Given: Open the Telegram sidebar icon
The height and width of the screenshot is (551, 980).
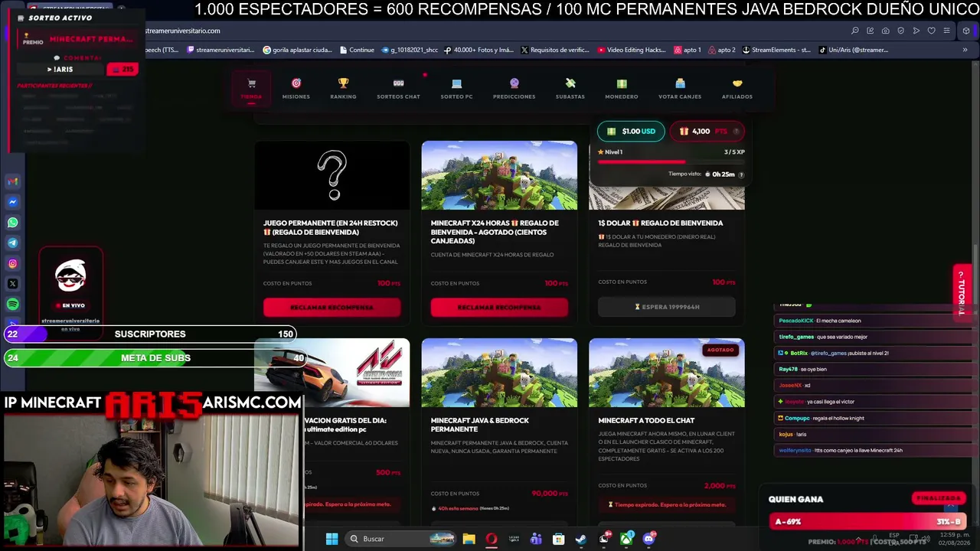Looking at the screenshot, I should click(13, 243).
